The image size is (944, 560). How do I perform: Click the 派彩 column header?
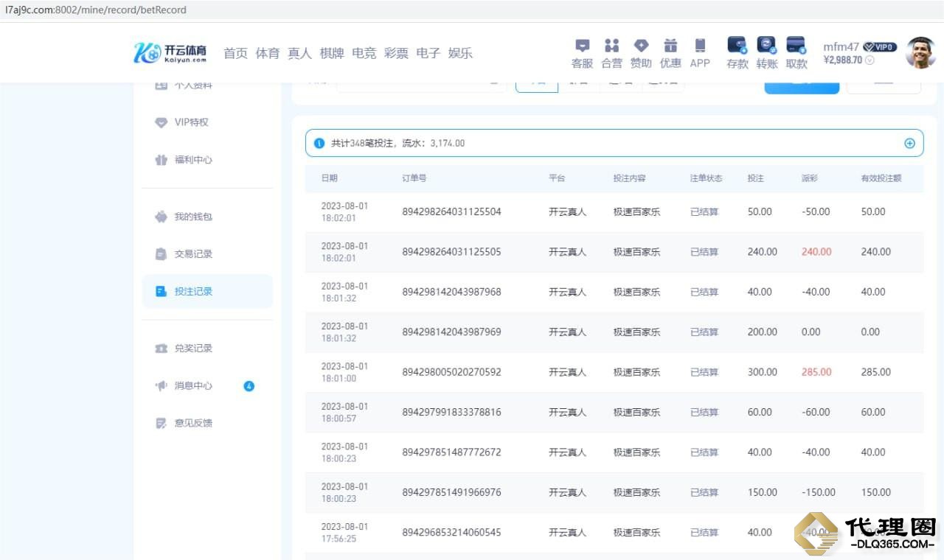810,178
